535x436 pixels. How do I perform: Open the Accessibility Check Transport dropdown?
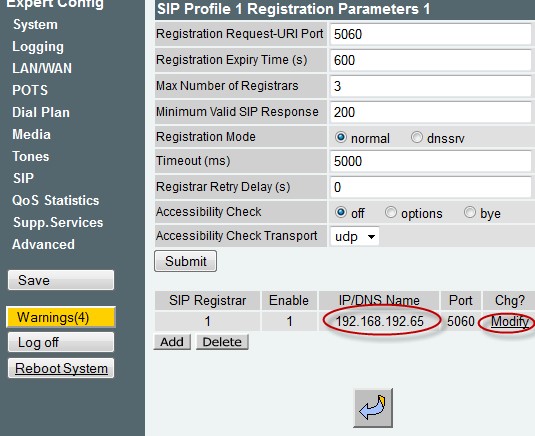[x=355, y=236]
